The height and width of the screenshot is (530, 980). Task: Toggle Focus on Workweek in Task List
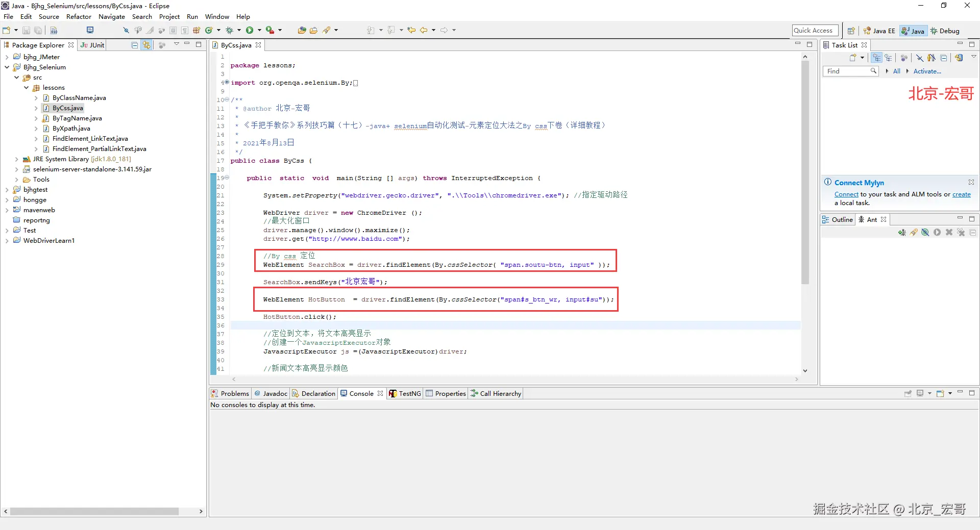click(904, 58)
